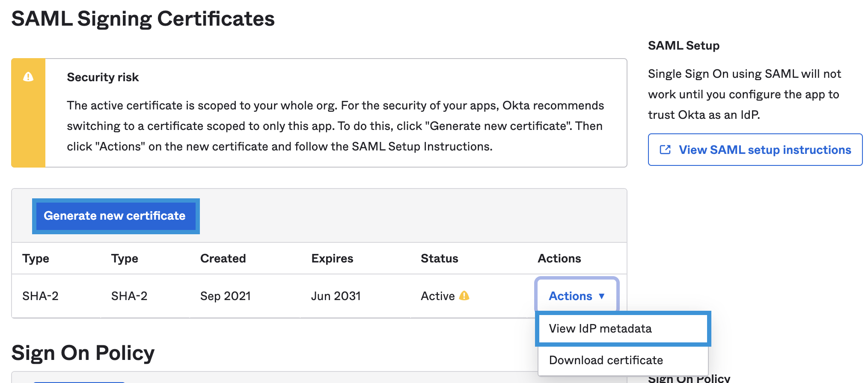Click the warning icon in Security risk banner
This screenshot has width=868, height=383.
(28, 77)
